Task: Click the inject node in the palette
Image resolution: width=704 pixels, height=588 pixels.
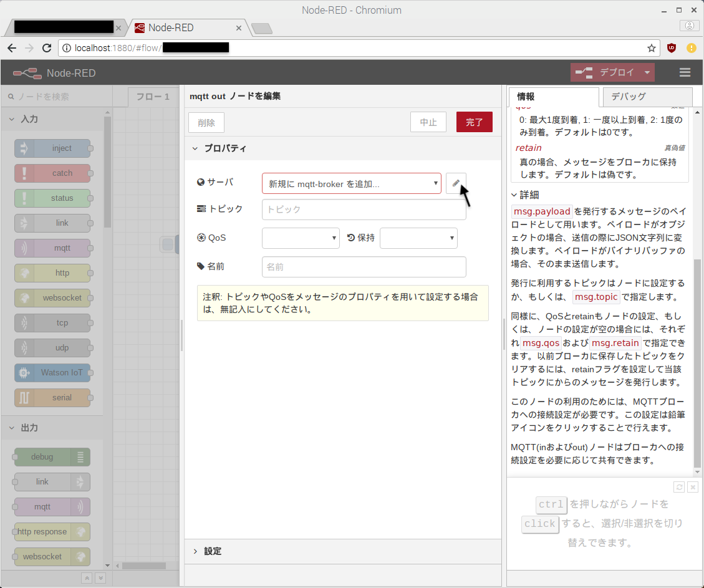Action: (x=52, y=148)
